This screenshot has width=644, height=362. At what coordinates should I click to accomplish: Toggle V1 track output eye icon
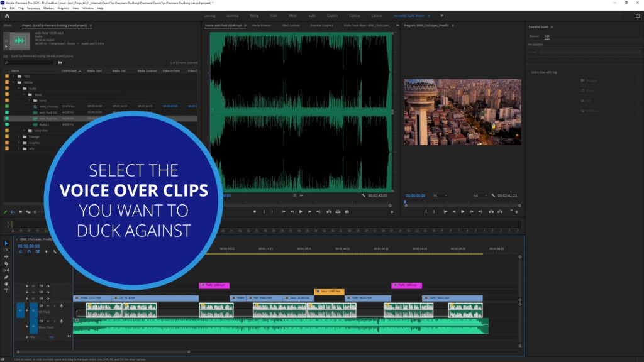[x=48, y=298]
